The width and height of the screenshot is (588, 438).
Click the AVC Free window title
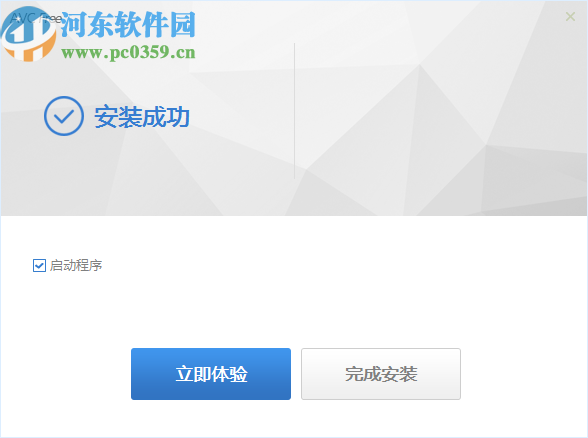tap(36, 18)
